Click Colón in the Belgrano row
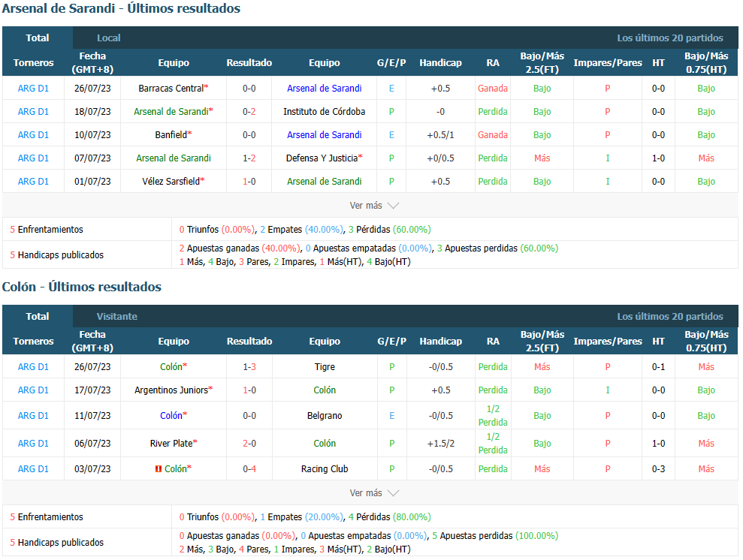Image resolution: width=743 pixels, height=560 pixels. pyautogui.click(x=171, y=416)
